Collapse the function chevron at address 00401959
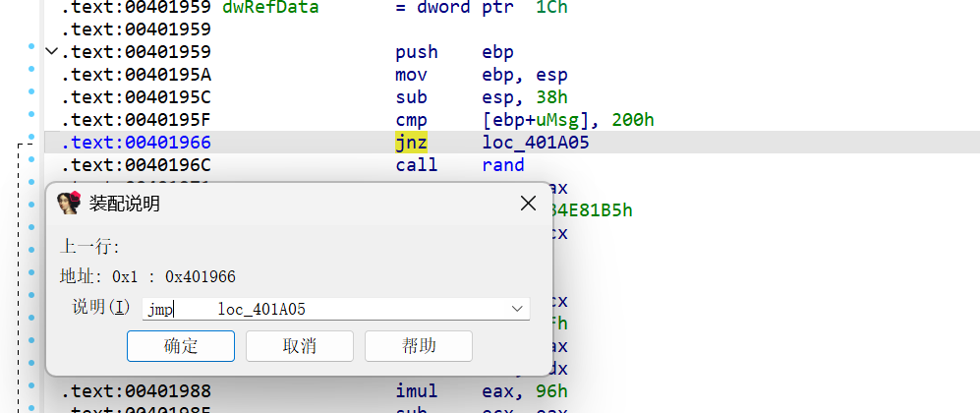The width and height of the screenshot is (980, 413). click(51, 52)
